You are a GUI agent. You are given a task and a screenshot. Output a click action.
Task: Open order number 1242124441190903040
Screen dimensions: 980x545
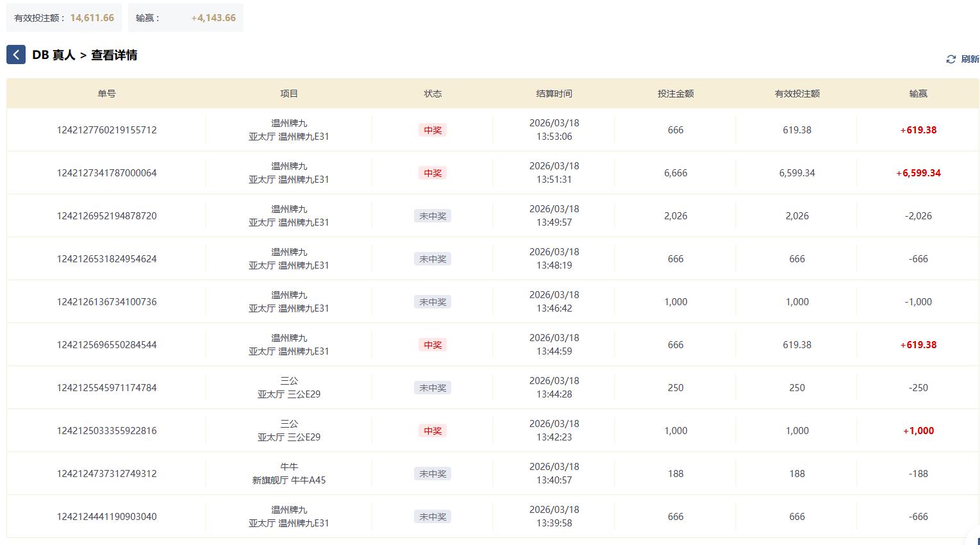(106, 517)
